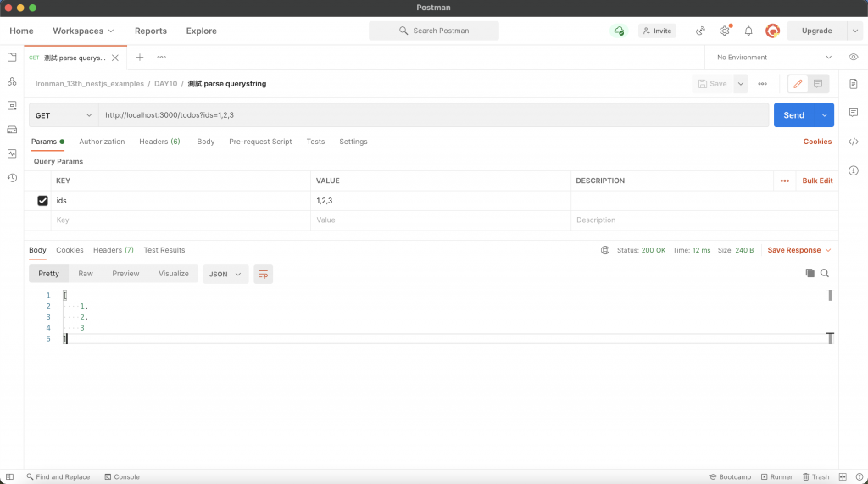Open the GET method dropdown
868x484 pixels.
tap(64, 115)
